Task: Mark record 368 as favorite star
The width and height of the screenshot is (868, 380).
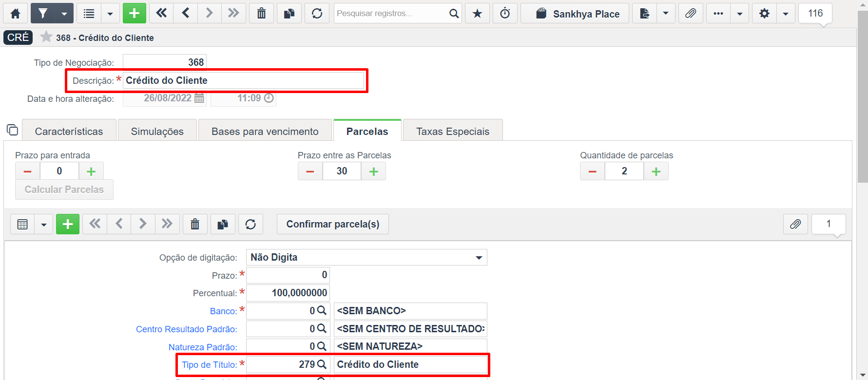Action: point(46,37)
